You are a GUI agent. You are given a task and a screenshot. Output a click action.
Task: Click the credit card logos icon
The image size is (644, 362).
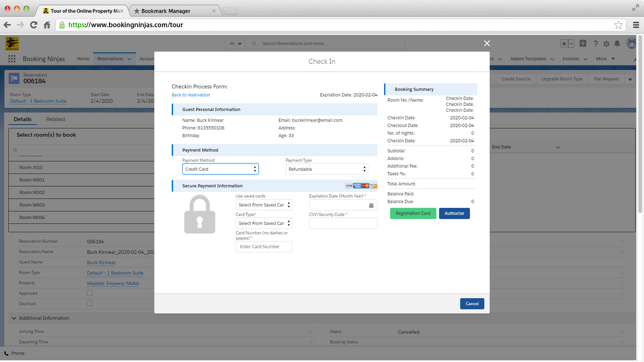coord(361,186)
